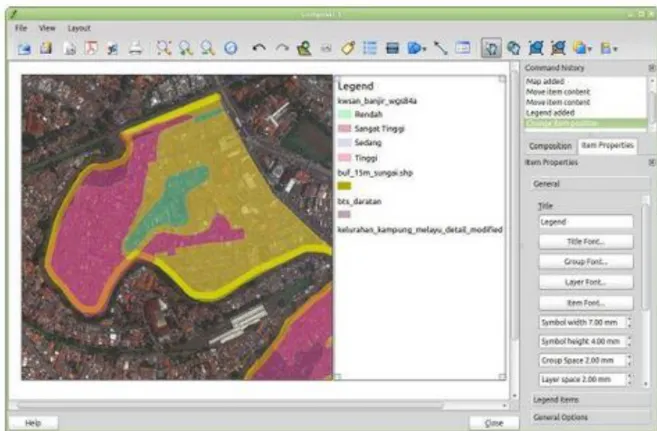Close the Item Properties panel
The height and width of the screenshot is (431, 657).
652,162
